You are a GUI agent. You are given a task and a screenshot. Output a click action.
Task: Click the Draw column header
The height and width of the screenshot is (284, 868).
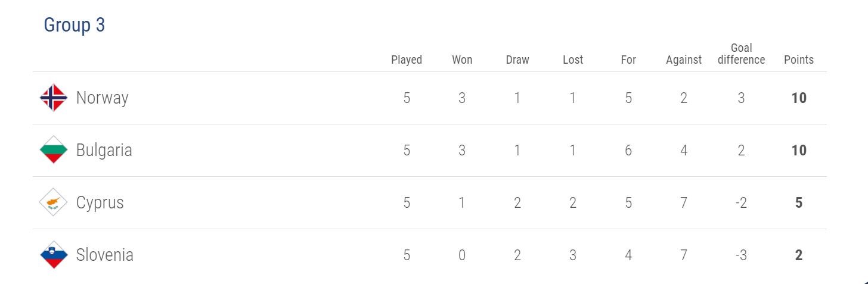[517, 60]
